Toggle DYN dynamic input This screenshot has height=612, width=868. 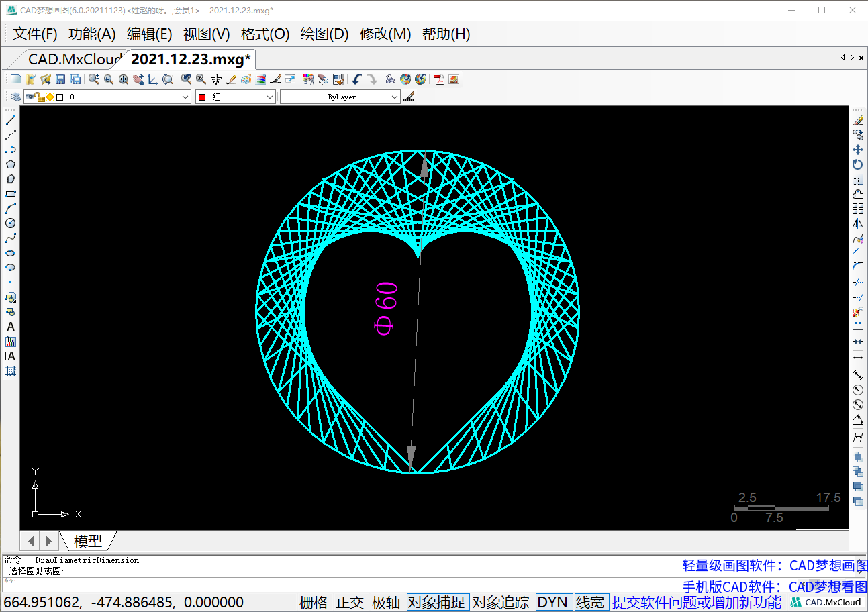553,602
